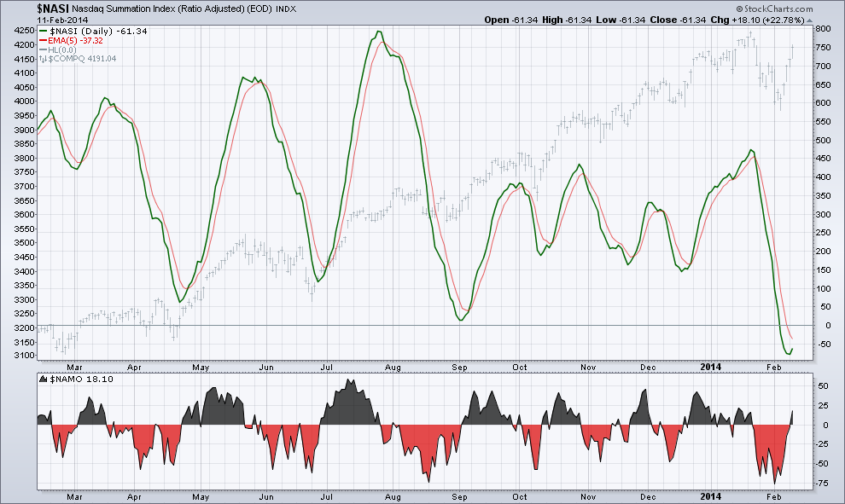The height and width of the screenshot is (504, 845).
Task: Click the Sep month label under the main chart
Action: pos(459,368)
